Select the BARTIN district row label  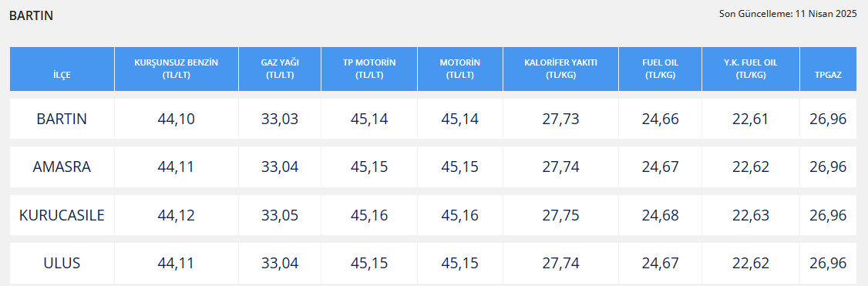62,119
